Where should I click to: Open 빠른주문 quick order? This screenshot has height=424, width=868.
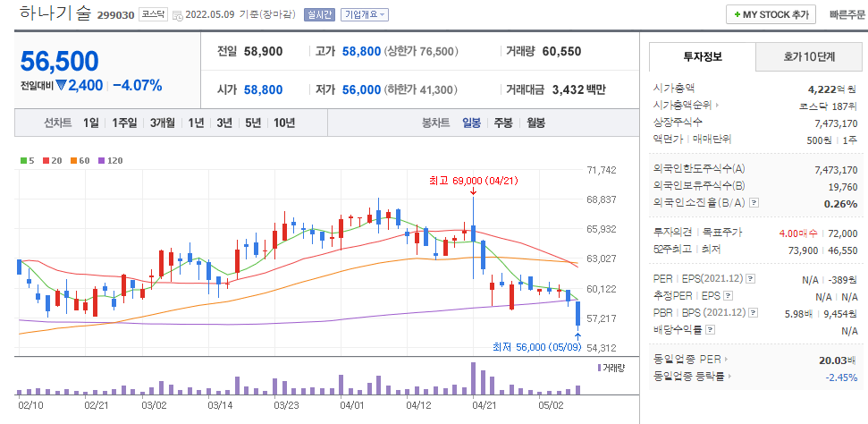tap(847, 15)
